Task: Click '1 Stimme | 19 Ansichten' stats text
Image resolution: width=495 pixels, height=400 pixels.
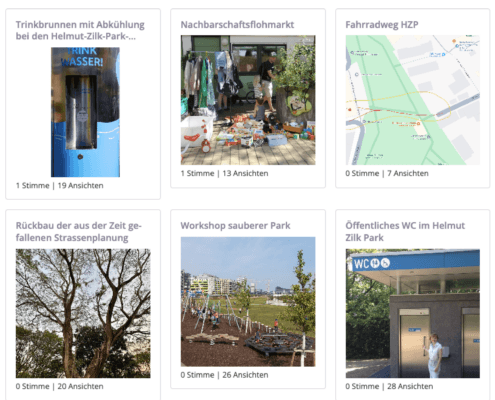Action: click(x=59, y=186)
